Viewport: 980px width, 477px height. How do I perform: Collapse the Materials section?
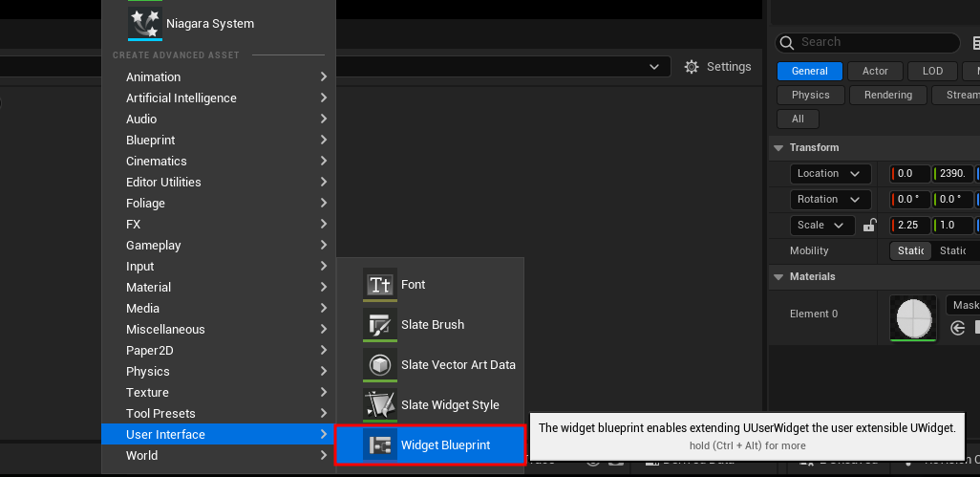(x=778, y=277)
